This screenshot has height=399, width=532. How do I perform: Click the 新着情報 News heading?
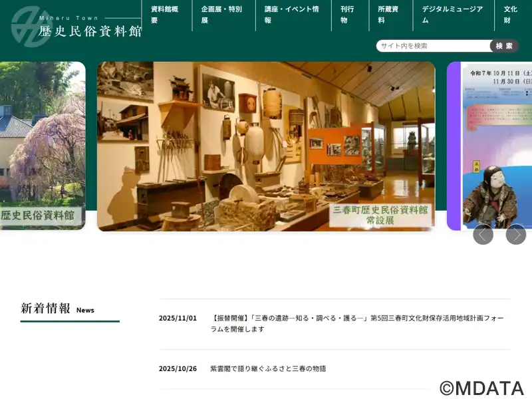(x=58, y=309)
